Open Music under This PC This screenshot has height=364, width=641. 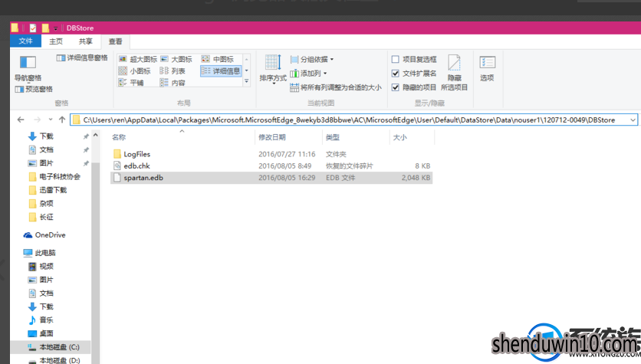(x=46, y=320)
